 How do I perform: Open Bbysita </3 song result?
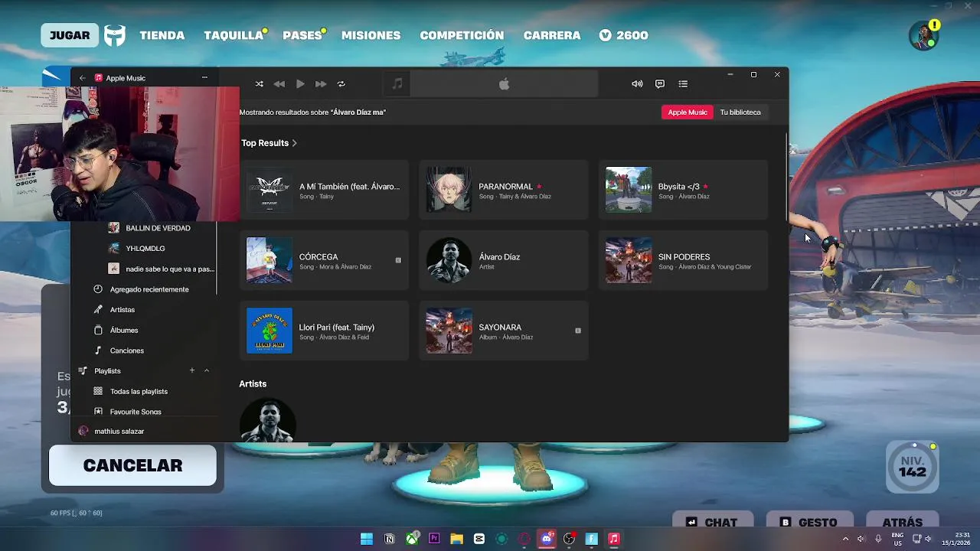(x=683, y=190)
